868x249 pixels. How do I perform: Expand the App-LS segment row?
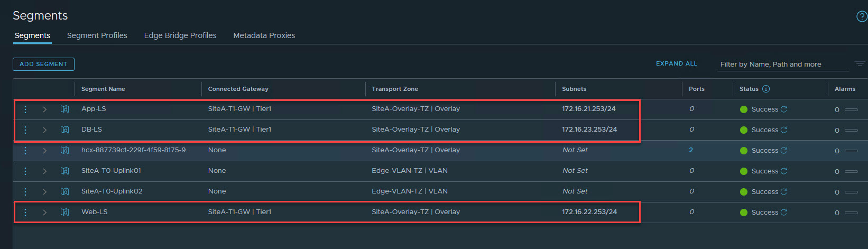[x=45, y=109]
